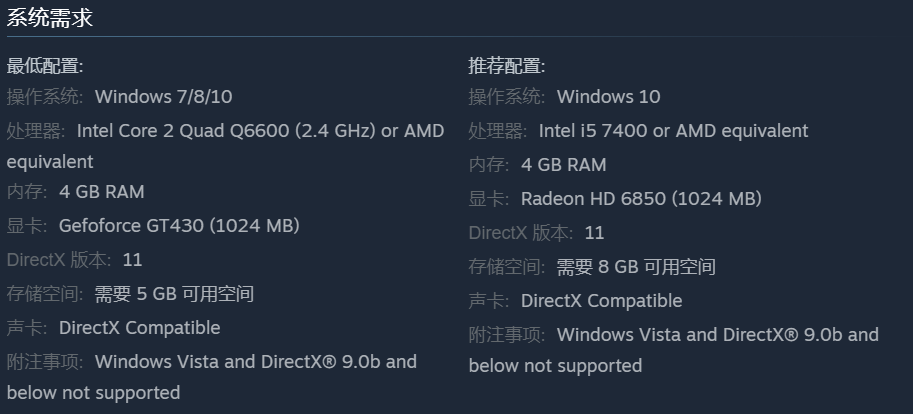Click 附注事项 label under 推荐配置
The height and width of the screenshot is (414, 913).
click(507, 334)
